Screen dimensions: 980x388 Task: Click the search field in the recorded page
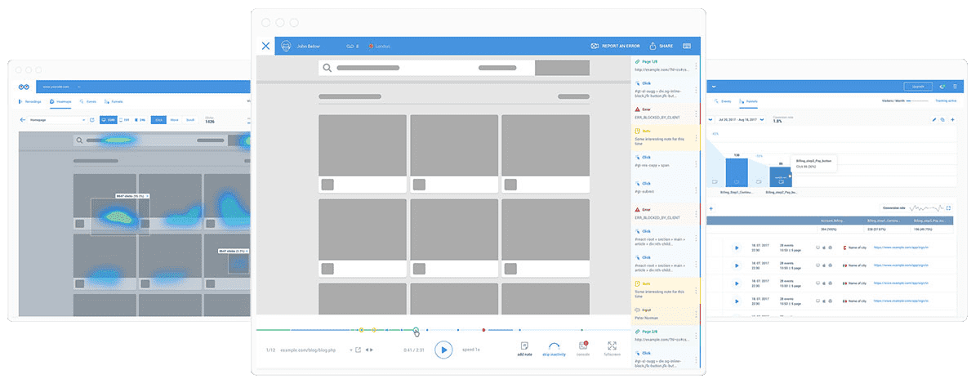coord(425,68)
